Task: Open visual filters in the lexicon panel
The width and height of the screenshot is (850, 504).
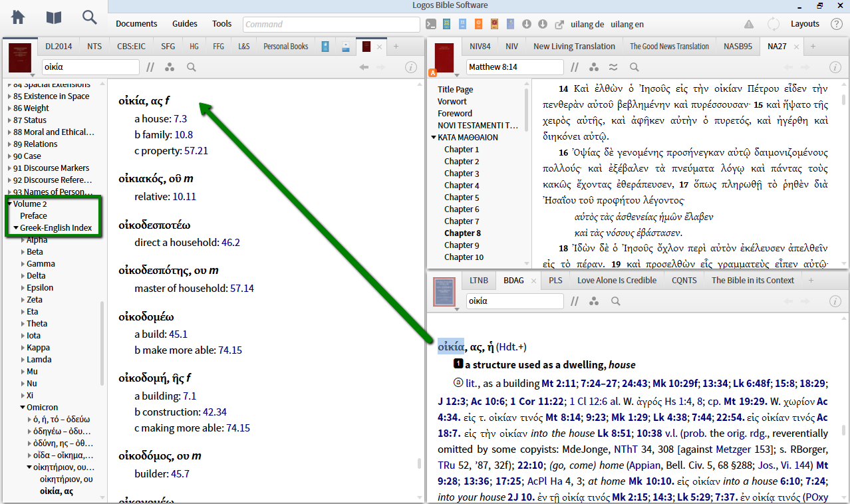Action: pos(170,67)
